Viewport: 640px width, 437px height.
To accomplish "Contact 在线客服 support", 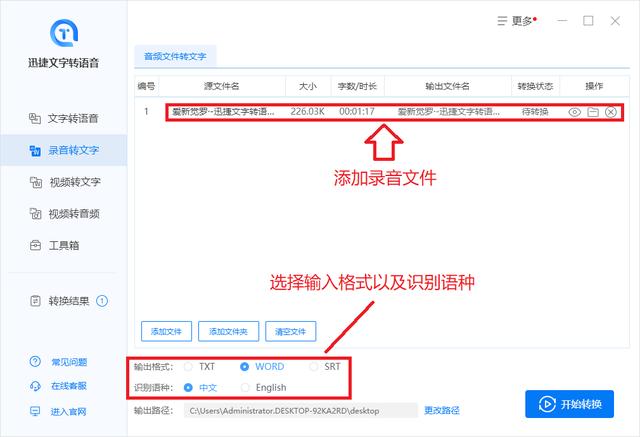I will [x=69, y=386].
